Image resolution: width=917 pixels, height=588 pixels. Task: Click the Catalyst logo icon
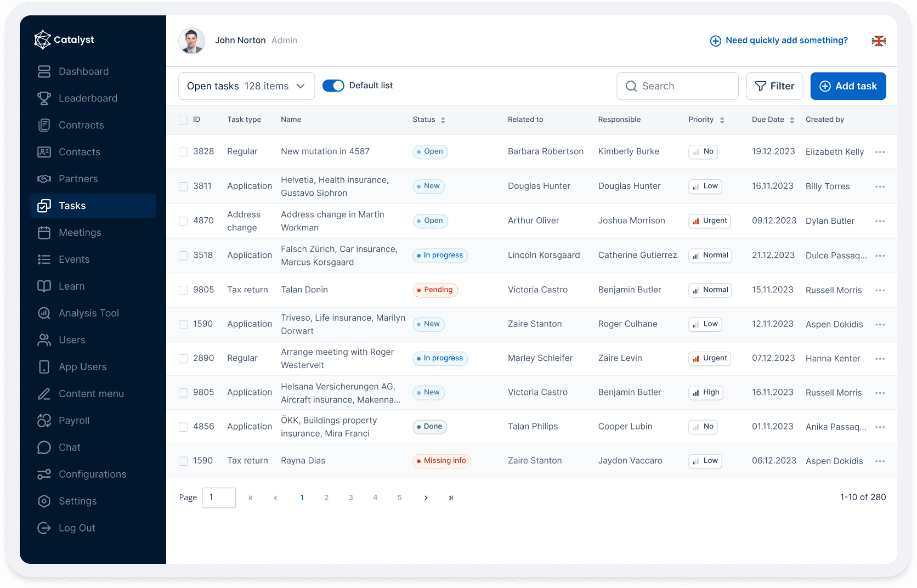pyautogui.click(x=42, y=39)
